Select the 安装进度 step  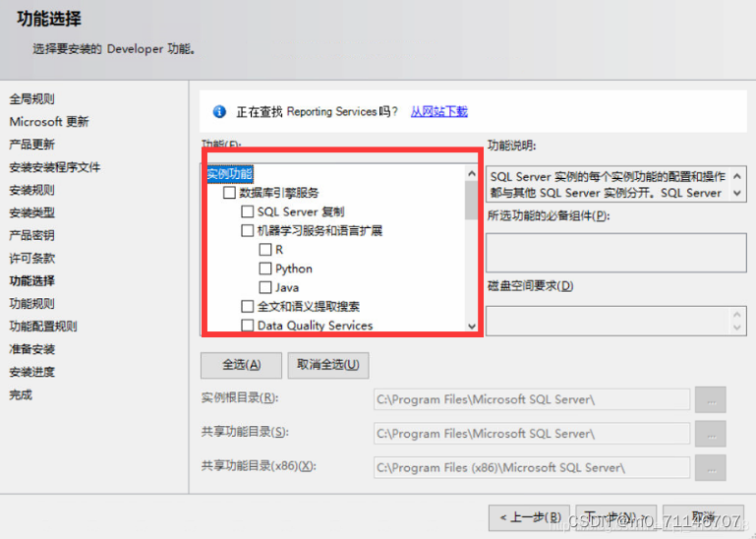pos(31,372)
